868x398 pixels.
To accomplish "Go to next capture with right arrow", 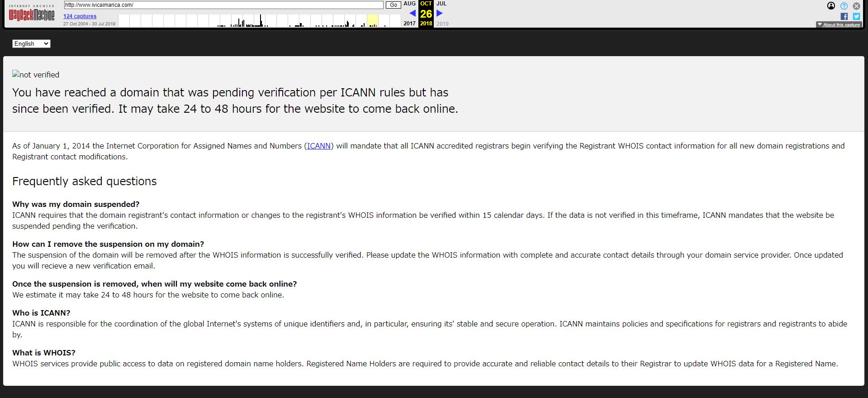I will coord(439,13).
